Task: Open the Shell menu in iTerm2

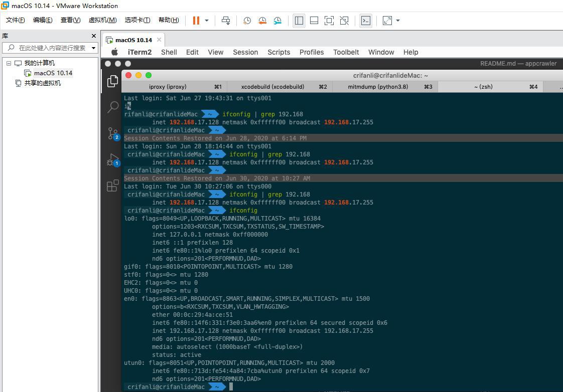Action: pos(169,52)
